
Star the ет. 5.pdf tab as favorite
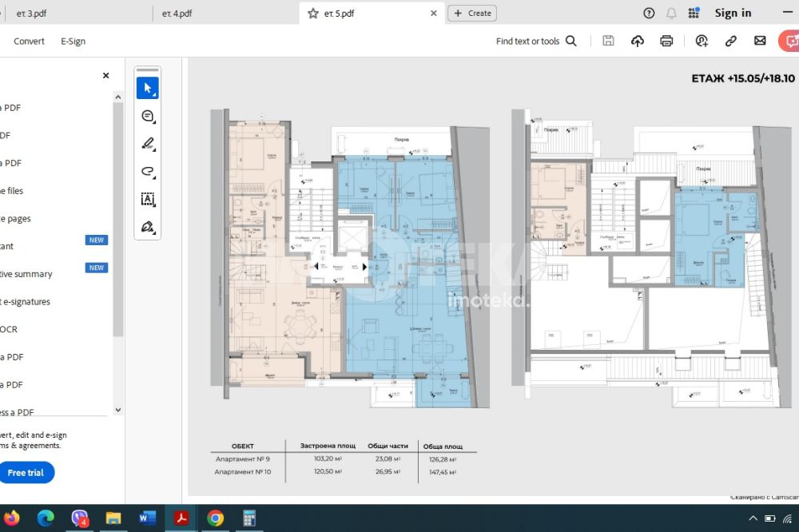[x=312, y=14]
